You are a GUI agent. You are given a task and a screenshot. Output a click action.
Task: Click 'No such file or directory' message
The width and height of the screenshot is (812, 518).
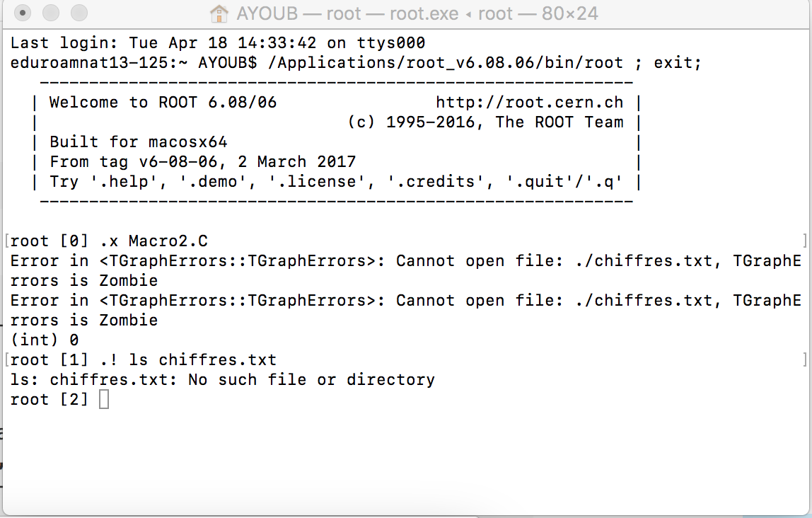(311, 380)
